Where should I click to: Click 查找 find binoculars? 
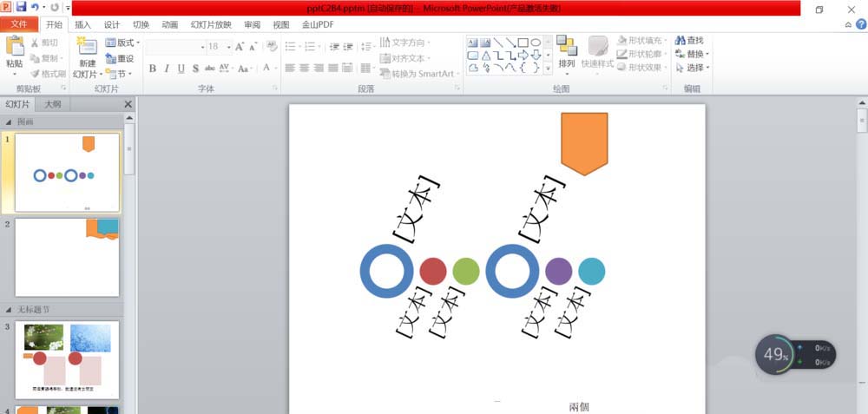pyautogui.click(x=690, y=41)
